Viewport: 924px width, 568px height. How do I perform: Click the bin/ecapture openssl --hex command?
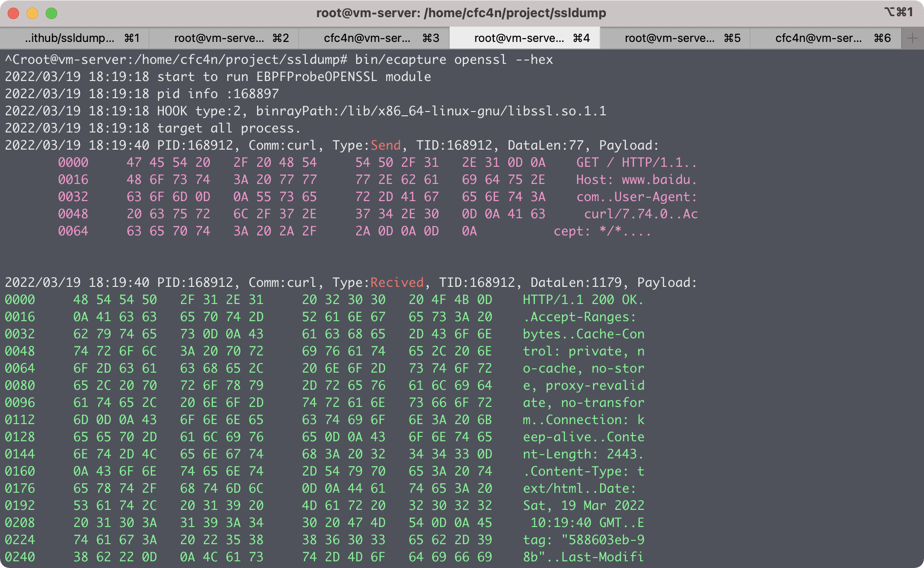pos(454,60)
